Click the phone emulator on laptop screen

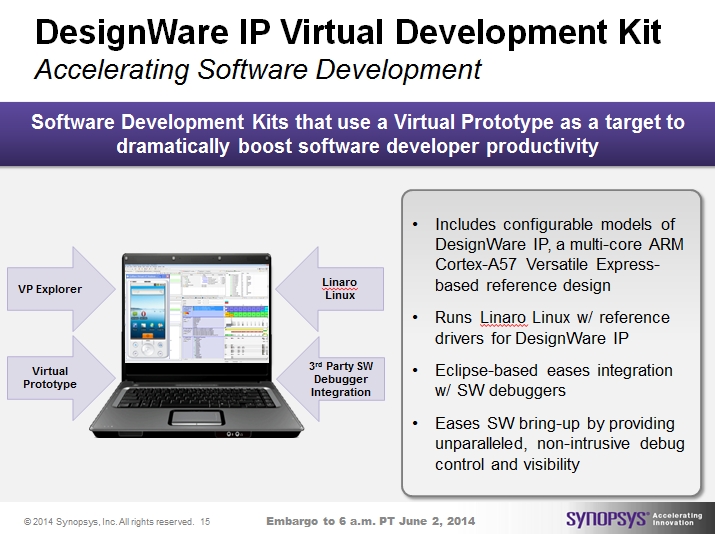click(147, 319)
